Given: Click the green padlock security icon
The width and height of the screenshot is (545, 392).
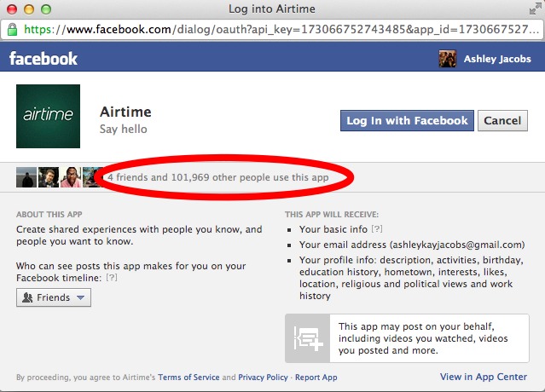Looking at the screenshot, I should point(12,30).
